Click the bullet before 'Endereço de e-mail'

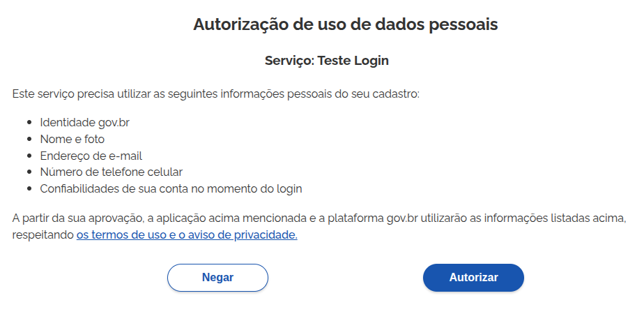(29, 156)
